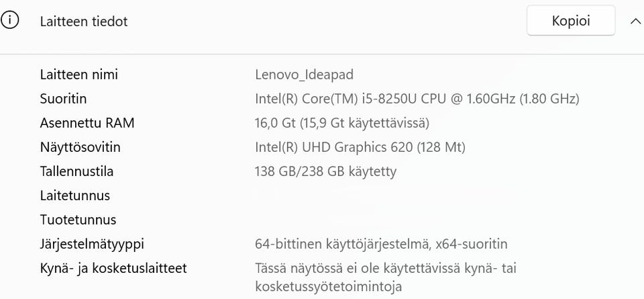Select the 64-bittinen käyttöjärjestelmä value text
644x299 pixels.
coord(381,245)
